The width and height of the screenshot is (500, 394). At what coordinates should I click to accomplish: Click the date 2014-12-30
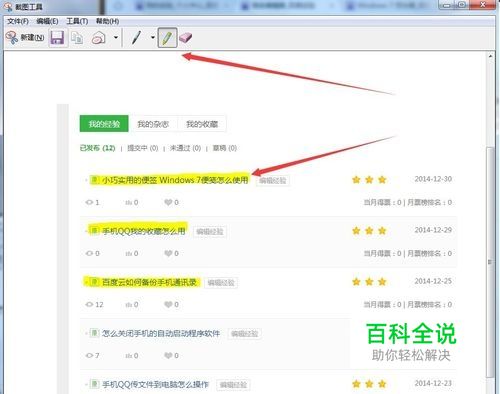tap(433, 179)
